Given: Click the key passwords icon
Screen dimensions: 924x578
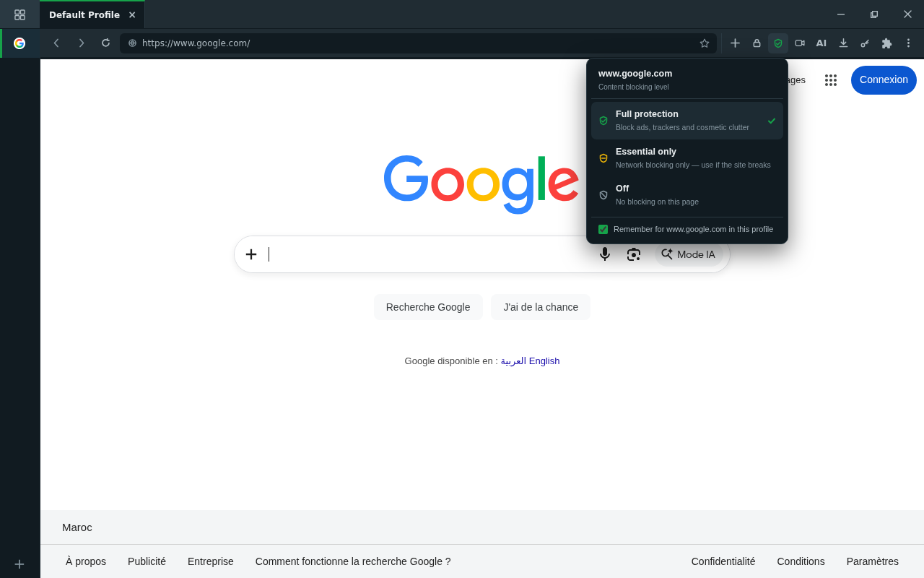Looking at the screenshot, I should (x=865, y=43).
